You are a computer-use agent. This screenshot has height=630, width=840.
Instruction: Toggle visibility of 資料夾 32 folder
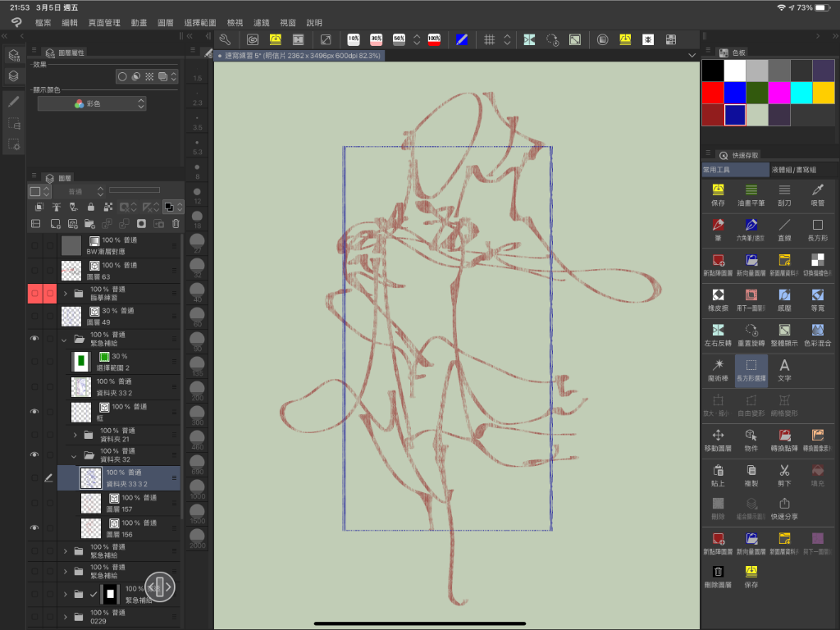[34, 454]
